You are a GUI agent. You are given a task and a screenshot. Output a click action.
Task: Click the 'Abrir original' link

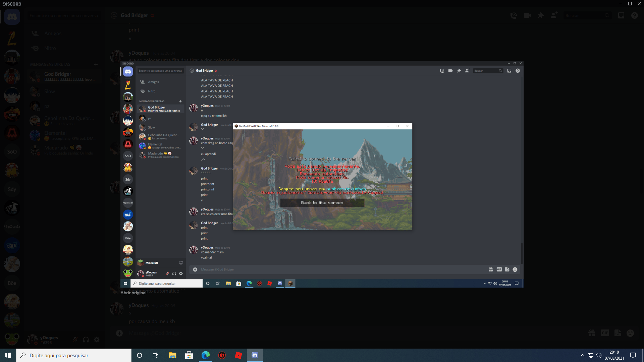pyautogui.click(x=133, y=293)
